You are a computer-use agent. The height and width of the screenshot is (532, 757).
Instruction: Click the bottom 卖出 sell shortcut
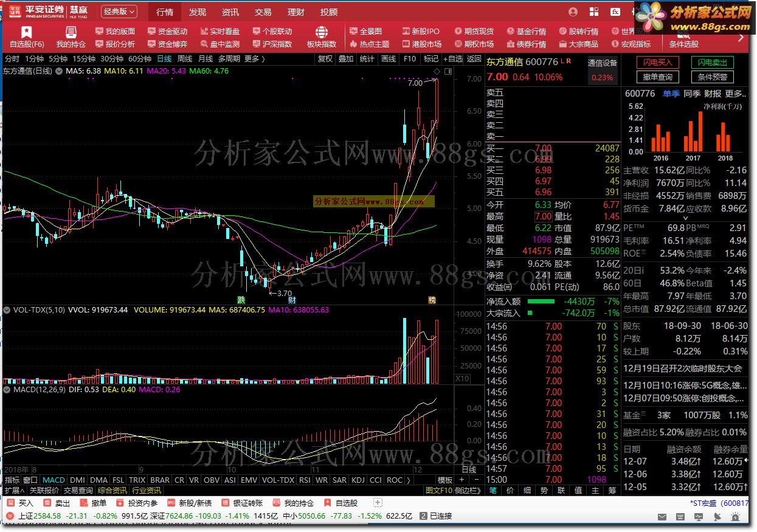click(x=57, y=503)
